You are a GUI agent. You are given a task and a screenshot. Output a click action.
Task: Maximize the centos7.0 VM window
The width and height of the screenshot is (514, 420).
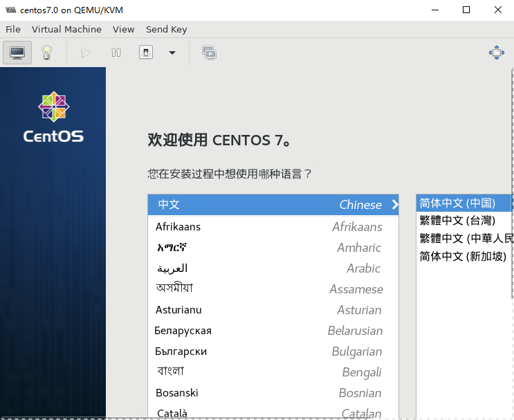(x=466, y=10)
